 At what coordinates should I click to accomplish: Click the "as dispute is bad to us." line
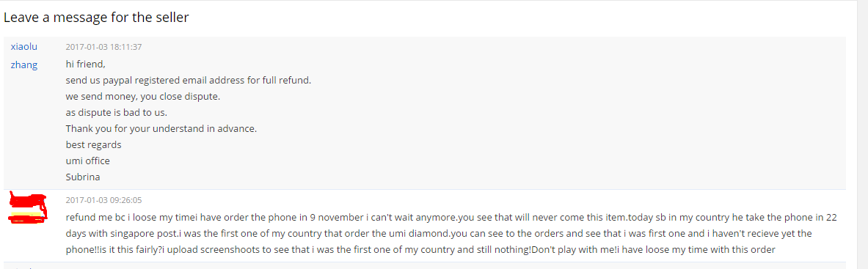tap(116, 112)
